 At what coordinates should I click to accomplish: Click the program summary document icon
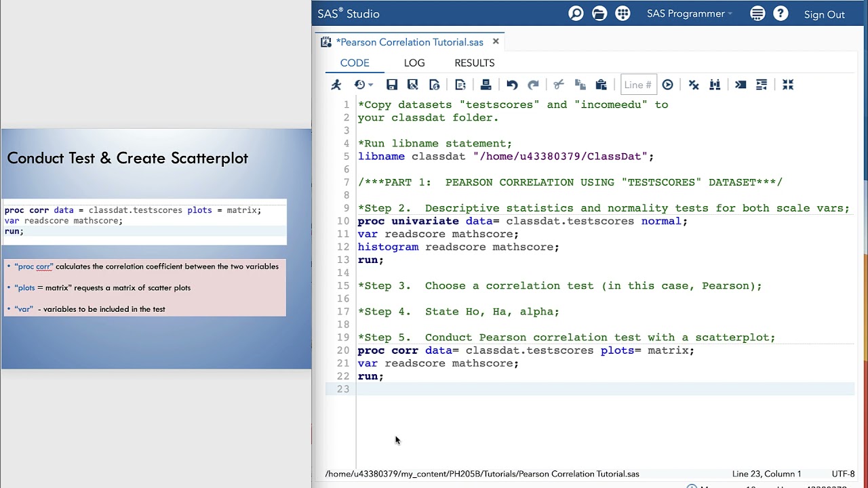coord(460,85)
